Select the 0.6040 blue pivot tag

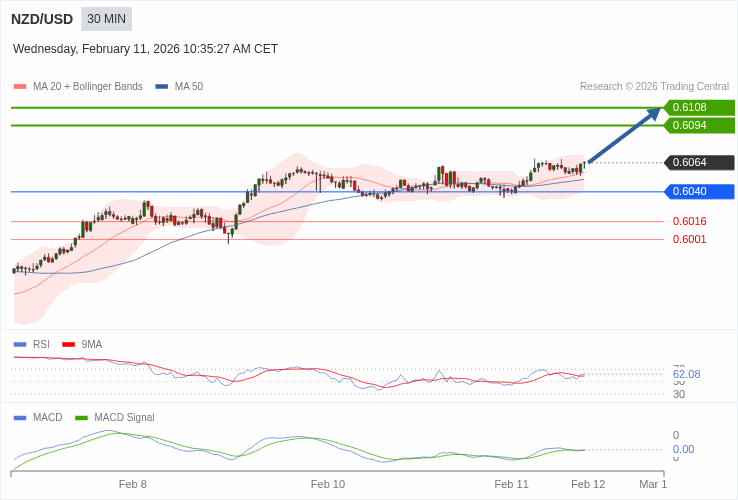tap(699, 191)
